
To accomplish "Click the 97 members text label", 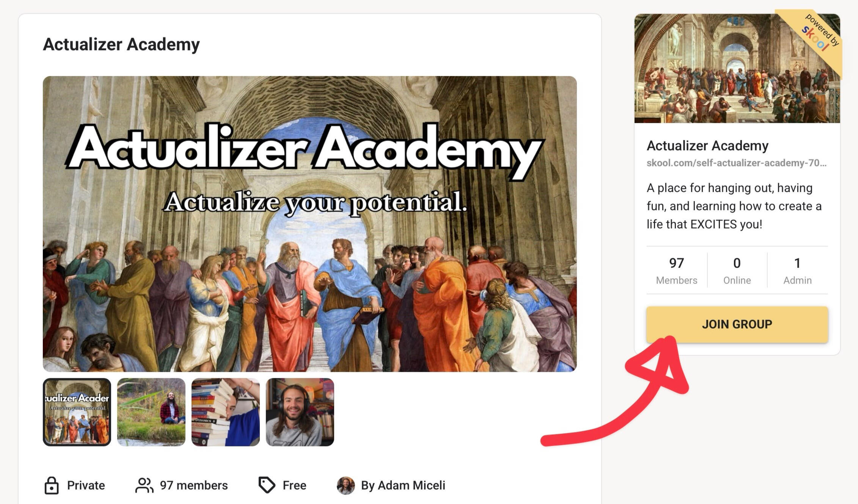I will 193,485.
